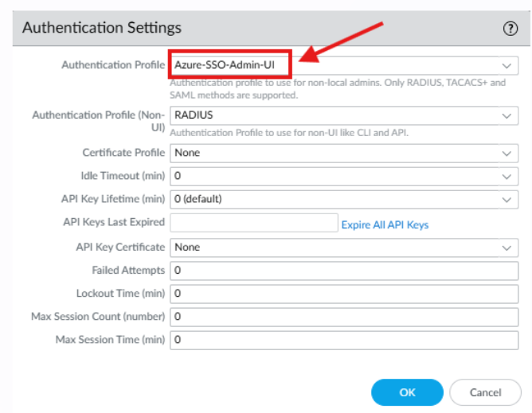The width and height of the screenshot is (532, 413).
Task: Click the Max Session Count field
Action: coord(344,317)
